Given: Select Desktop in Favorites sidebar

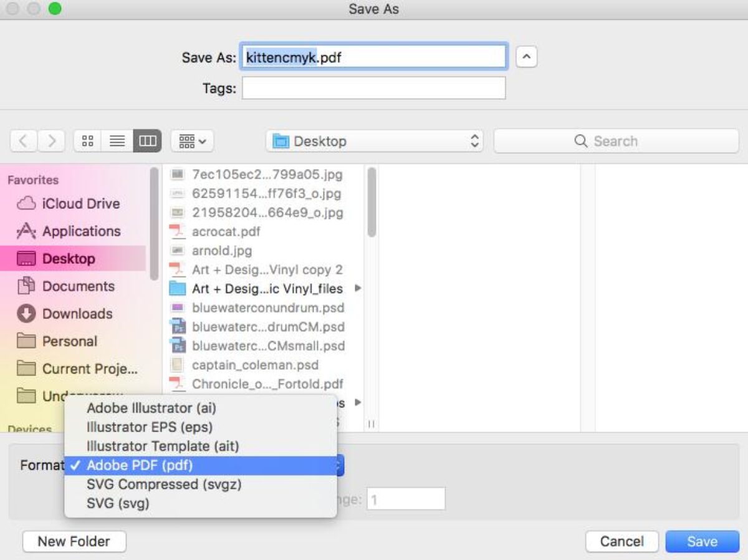Looking at the screenshot, I should pos(73,259).
